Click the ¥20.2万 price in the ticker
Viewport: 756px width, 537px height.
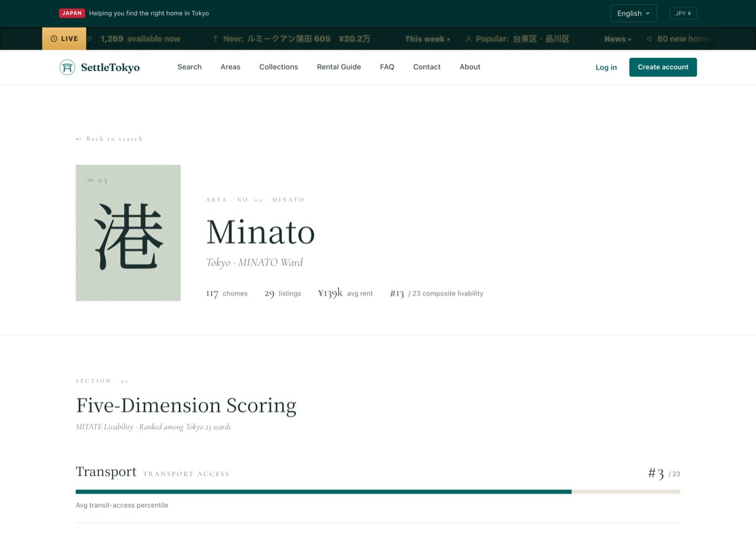[355, 39]
